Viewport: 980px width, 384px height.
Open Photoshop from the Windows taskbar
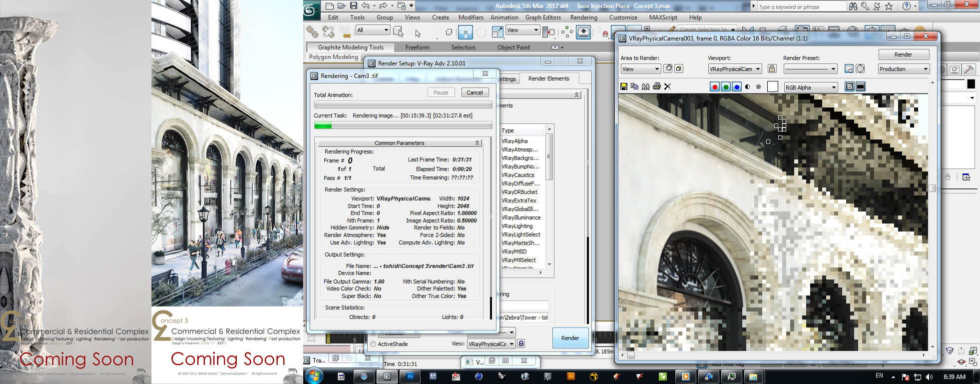point(410,376)
